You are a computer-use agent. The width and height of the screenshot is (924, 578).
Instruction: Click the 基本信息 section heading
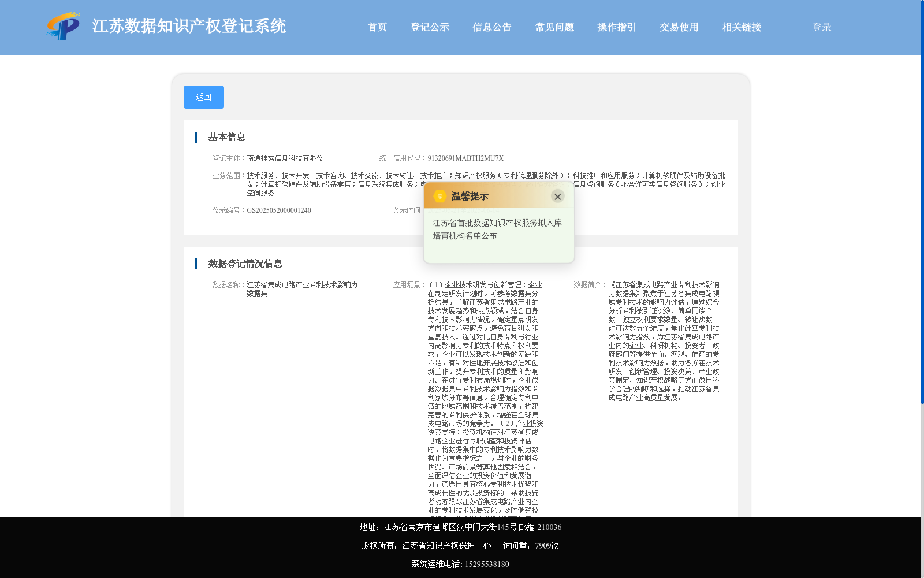(227, 137)
